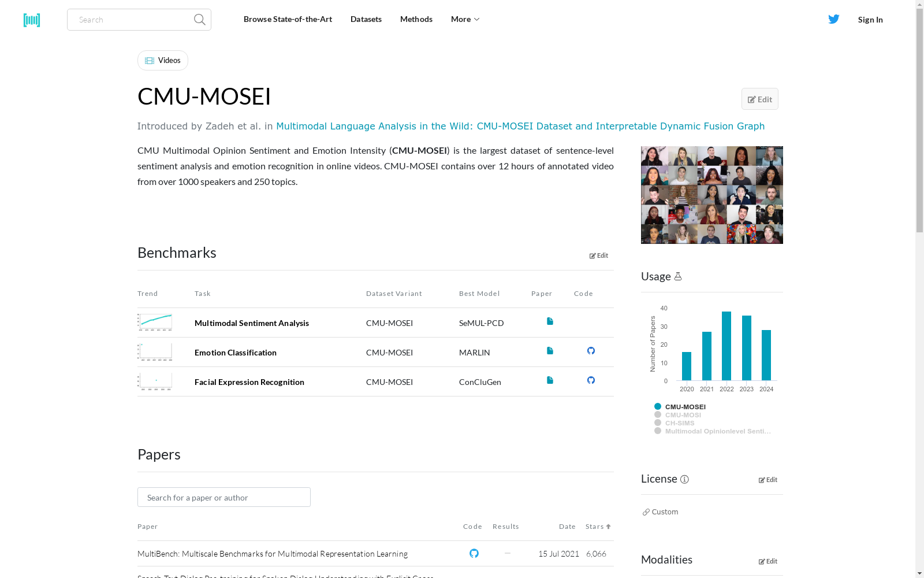Open Browse State-of-the-Art menu
The width and height of the screenshot is (924, 578).
[x=288, y=19]
